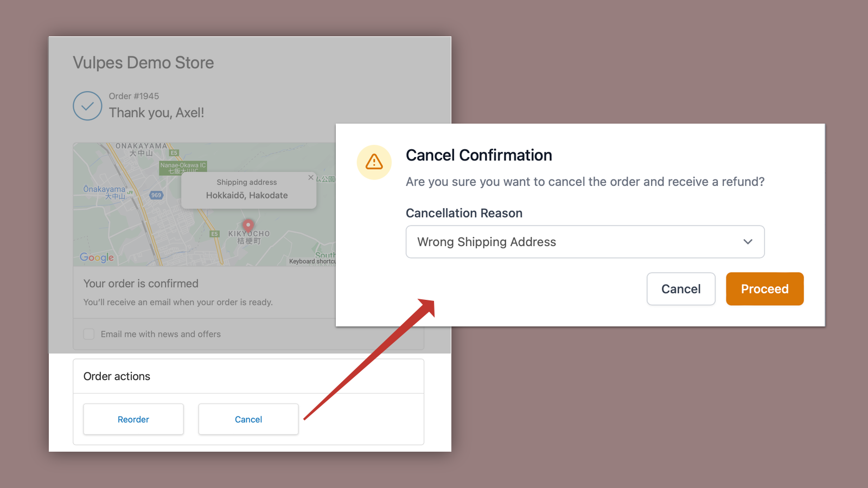
Task: Open Keyboard shortcuts on the map
Action: 311,261
